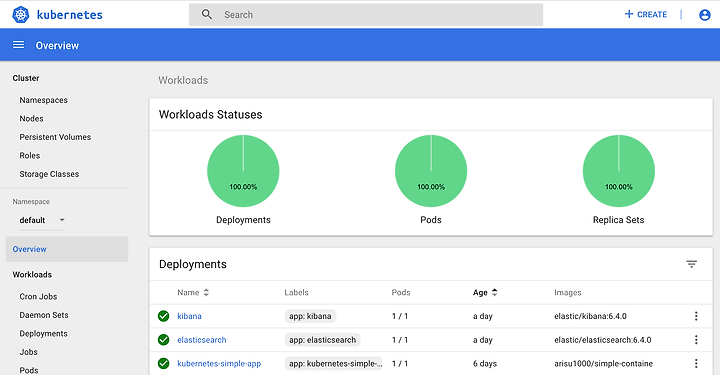
Task: Click the Workloads Statuses card title
Action: pyautogui.click(x=210, y=114)
